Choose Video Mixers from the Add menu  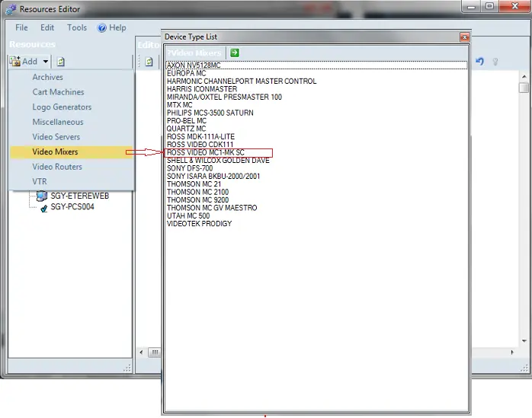coord(55,152)
